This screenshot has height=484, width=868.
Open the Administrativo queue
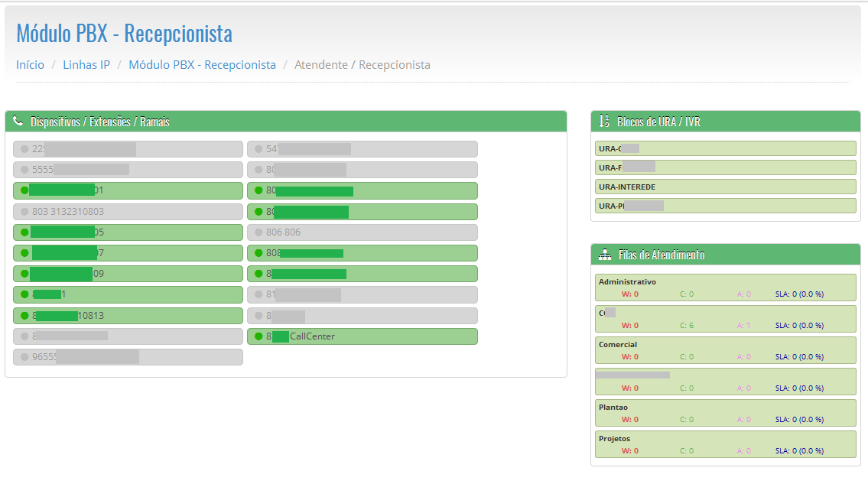725,287
